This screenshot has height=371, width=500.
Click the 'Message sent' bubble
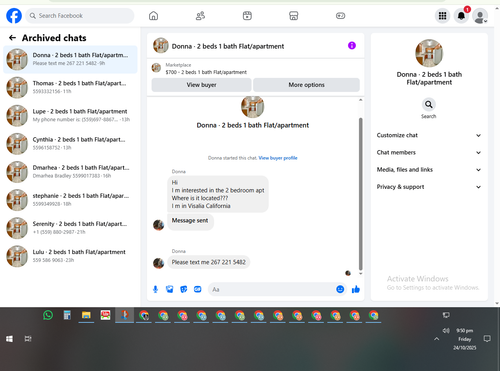(x=190, y=221)
